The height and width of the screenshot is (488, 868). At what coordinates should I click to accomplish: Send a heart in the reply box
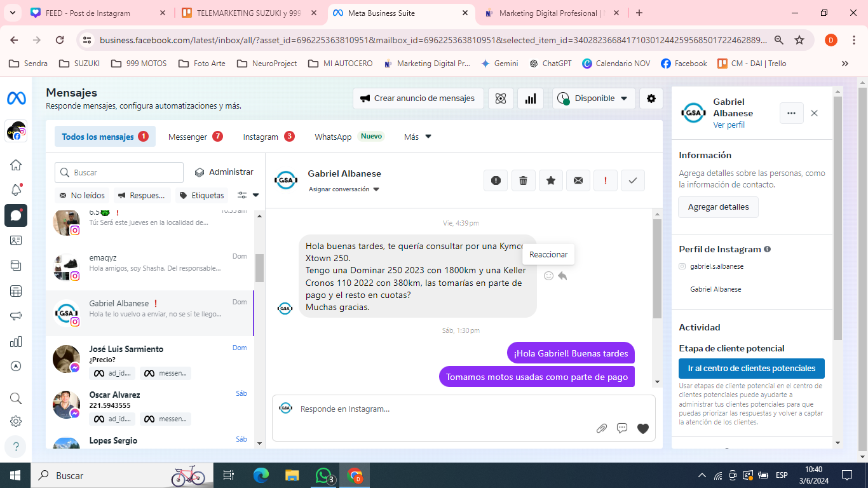click(642, 428)
